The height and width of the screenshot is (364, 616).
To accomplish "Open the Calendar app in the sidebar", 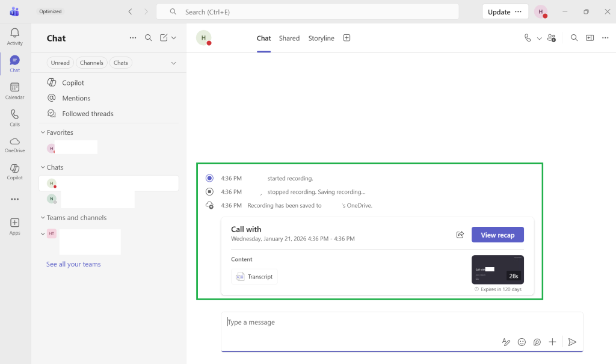I will (14, 91).
